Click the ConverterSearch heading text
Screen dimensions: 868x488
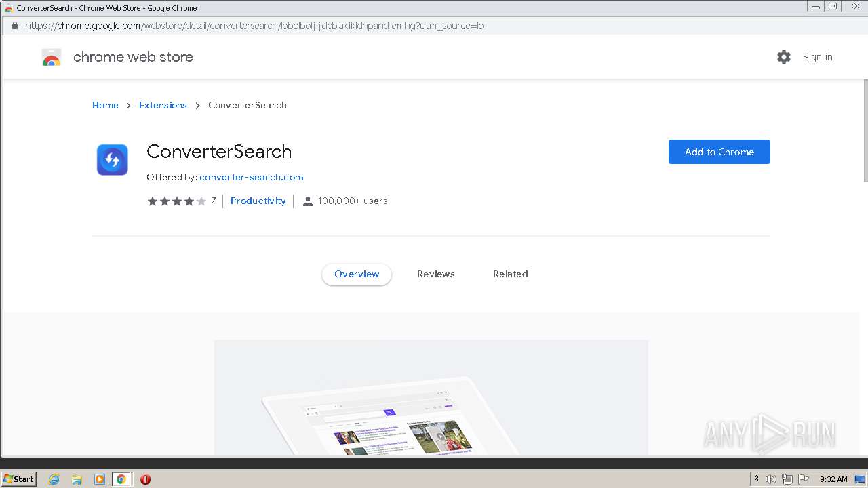(219, 151)
